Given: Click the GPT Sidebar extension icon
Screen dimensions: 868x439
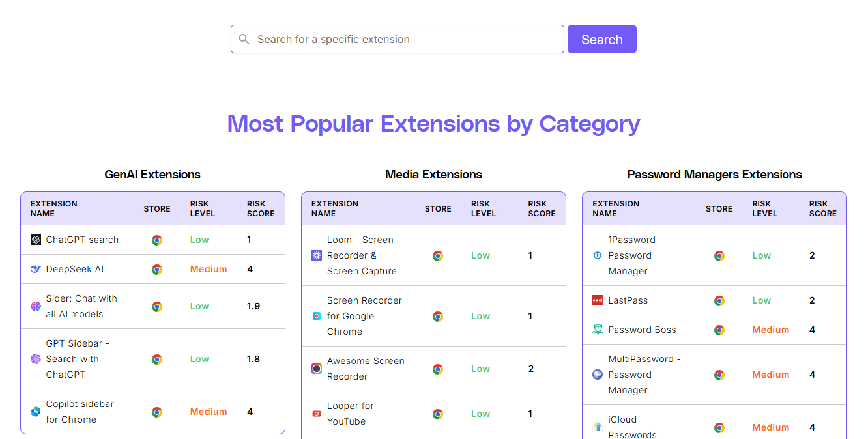Looking at the screenshot, I should (35, 359).
